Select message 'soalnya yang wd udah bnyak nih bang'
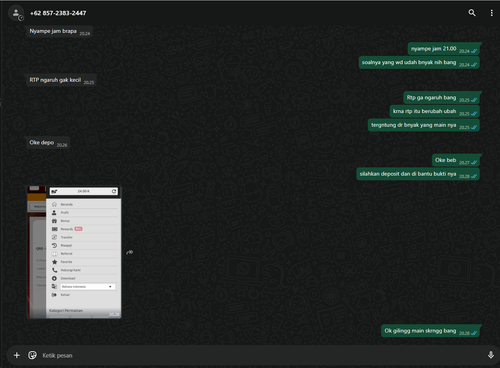This screenshot has height=368, width=500. (419, 63)
